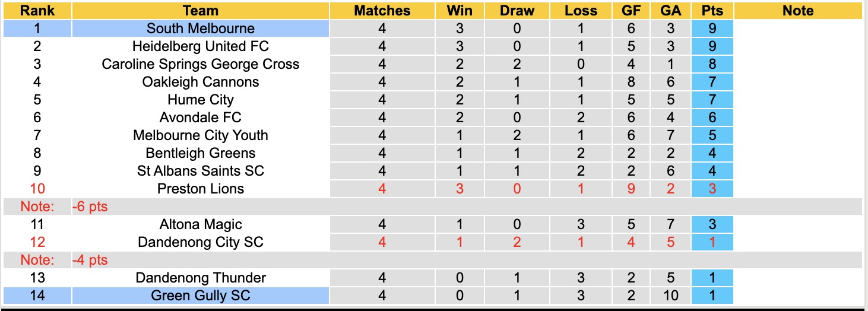
Task: Click the Win column header
Action: (x=460, y=11)
